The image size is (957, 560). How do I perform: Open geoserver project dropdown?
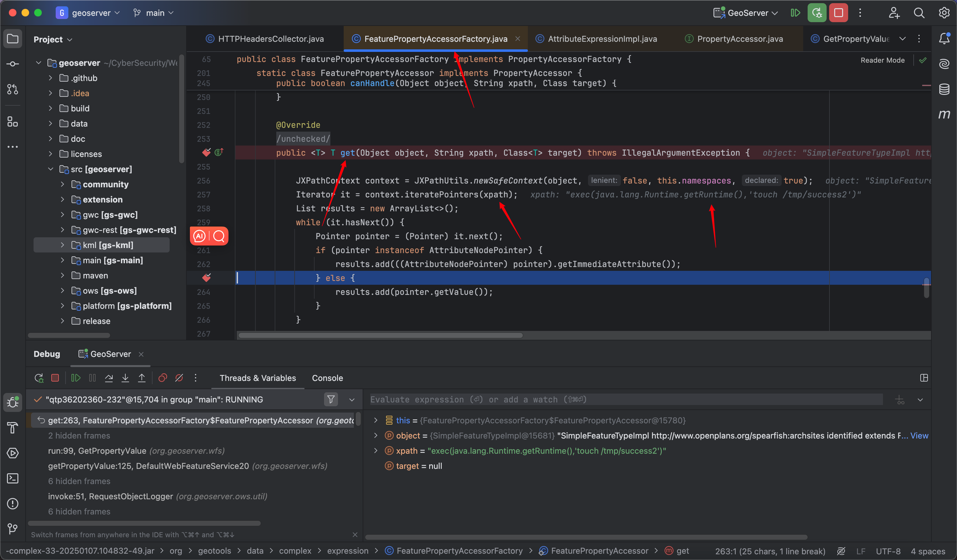click(88, 13)
